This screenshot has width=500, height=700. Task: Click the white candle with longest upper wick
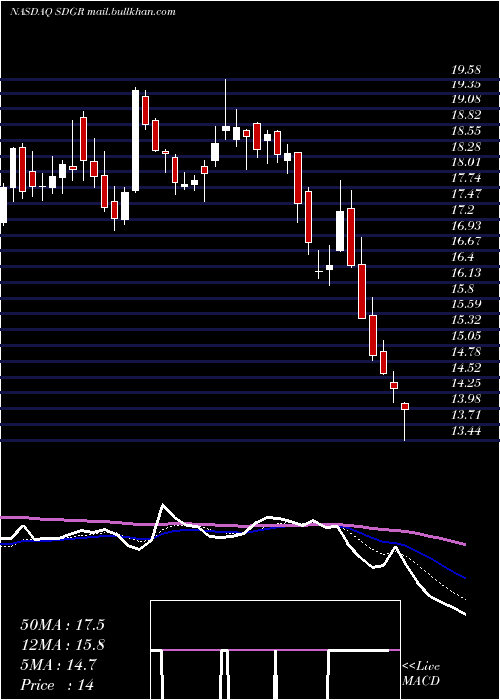pyautogui.click(x=226, y=110)
